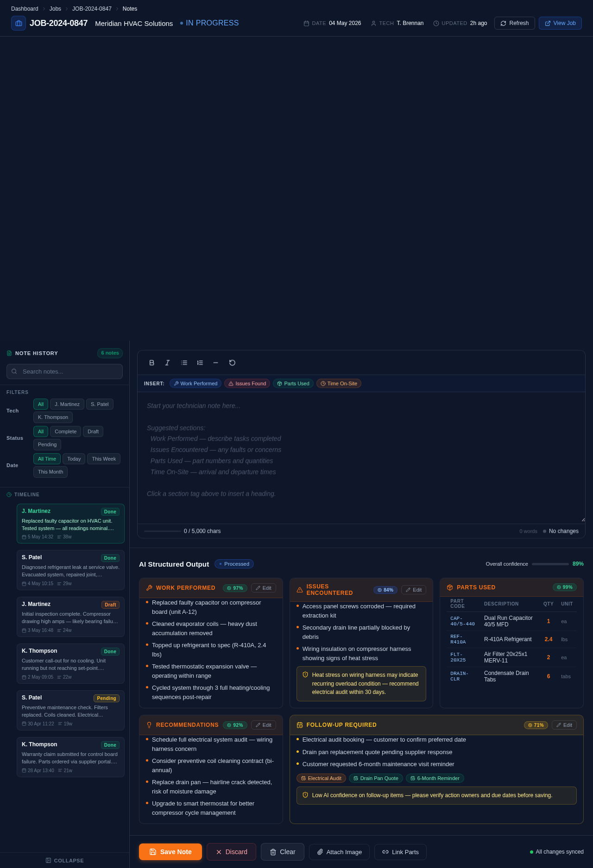Image resolution: width=593 pixels, height=868 pixels.
Task: Open S. Patel note from 4 May 10:15
Action: coord(70,570)
